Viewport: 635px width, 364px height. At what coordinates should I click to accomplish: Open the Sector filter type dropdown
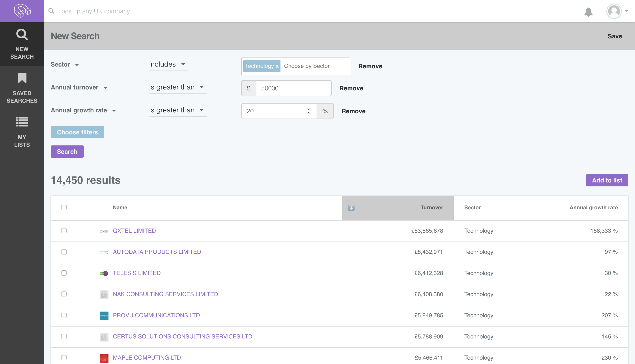(65, 65)
